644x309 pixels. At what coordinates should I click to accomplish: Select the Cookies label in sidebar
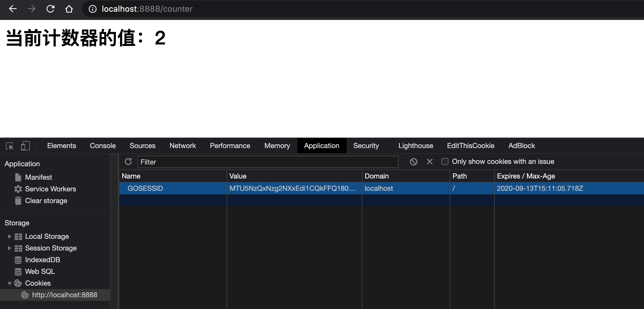point(38,283)
